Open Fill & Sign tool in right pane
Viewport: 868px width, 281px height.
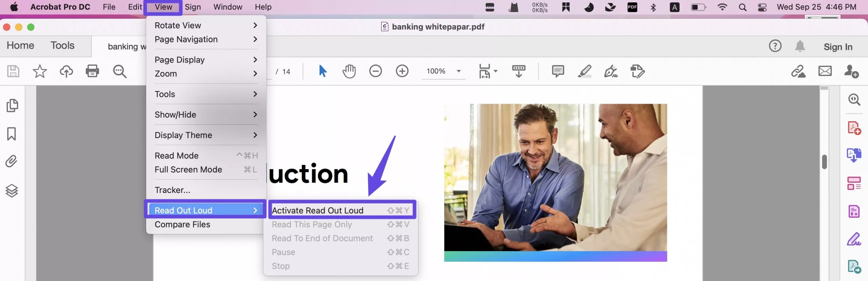(854, 239)
